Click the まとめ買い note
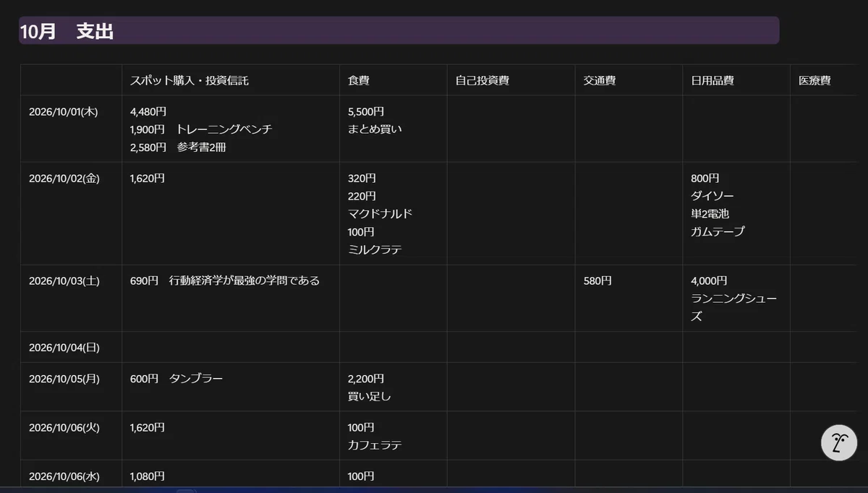The width and height of the screenshot is (868, 493). point(375,129)
